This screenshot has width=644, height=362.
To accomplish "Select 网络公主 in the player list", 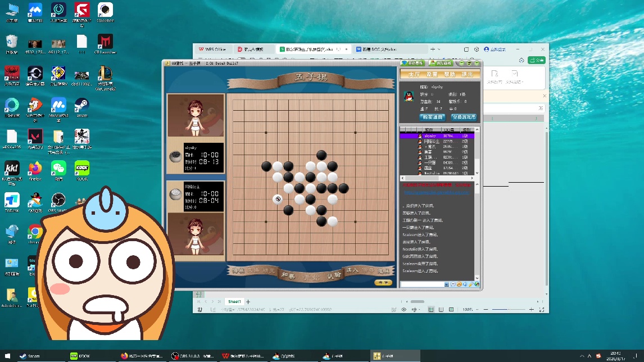I will (437, 141).
